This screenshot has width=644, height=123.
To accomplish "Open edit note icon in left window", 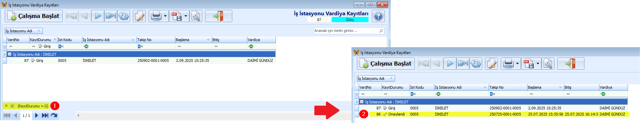I will point(139,16).
